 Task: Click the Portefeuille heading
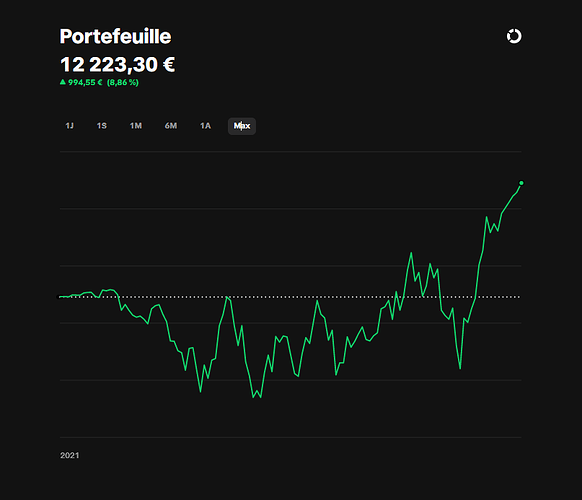point(115,36)
